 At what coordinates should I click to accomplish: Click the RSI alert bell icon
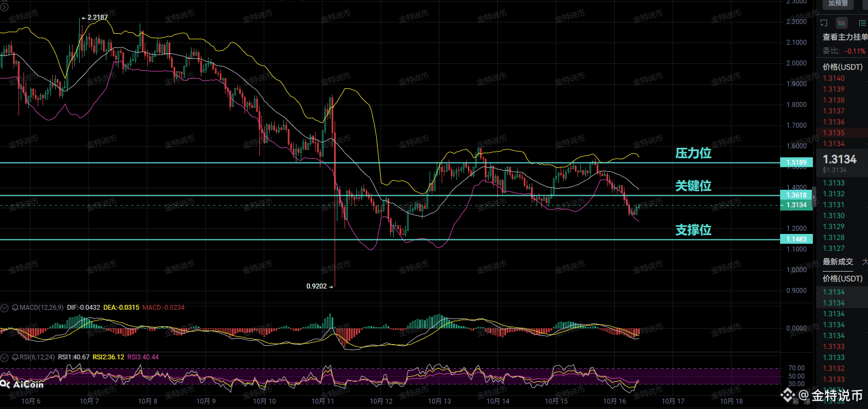15,357
